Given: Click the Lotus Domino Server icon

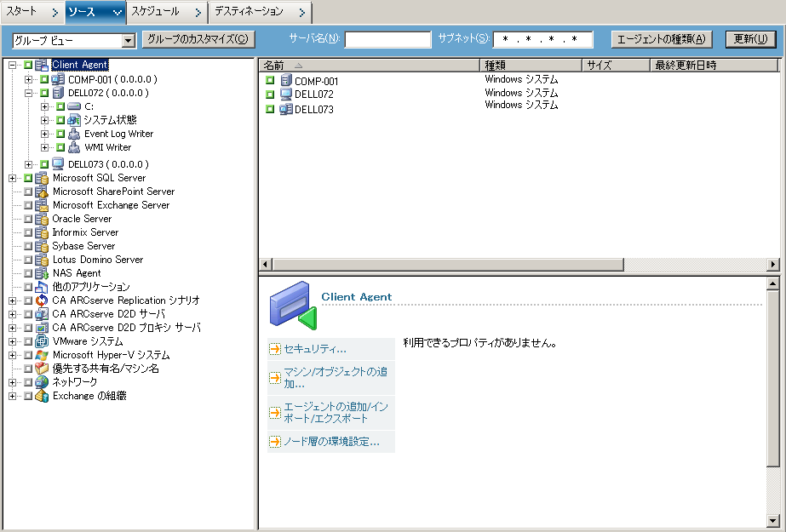Looking at the screenshot, I should coord(42,260).
